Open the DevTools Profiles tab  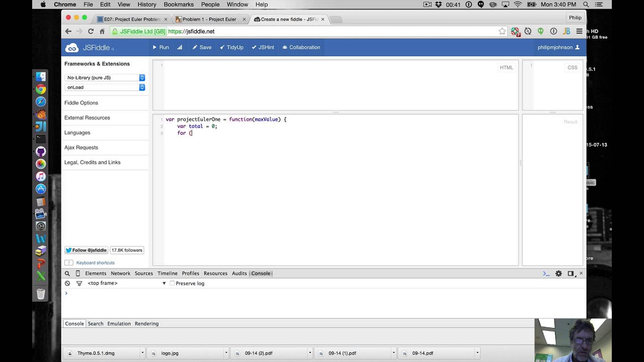point(191,274)
